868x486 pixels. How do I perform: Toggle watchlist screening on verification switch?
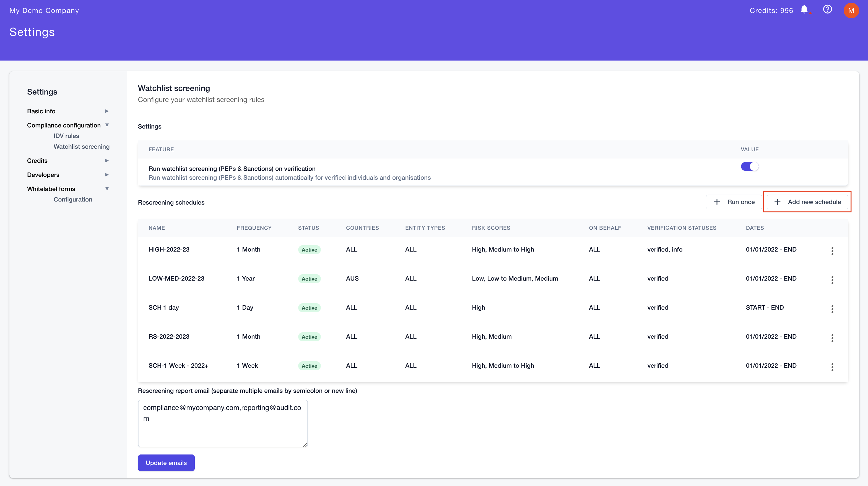pos(749,166)
